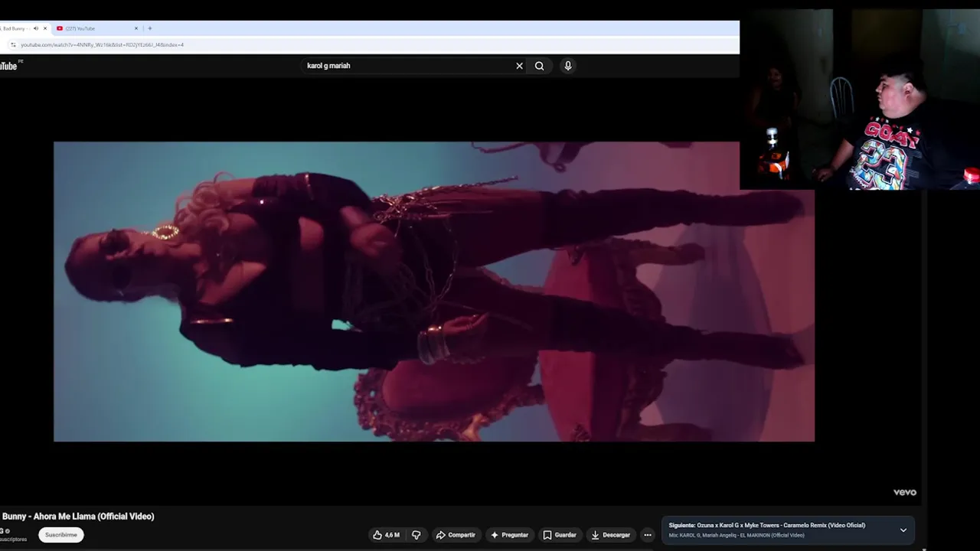This screenshot has width=980, height=551.
Task: Click the Siguiente Caramelo Remix title
Action: coord(767,525)
